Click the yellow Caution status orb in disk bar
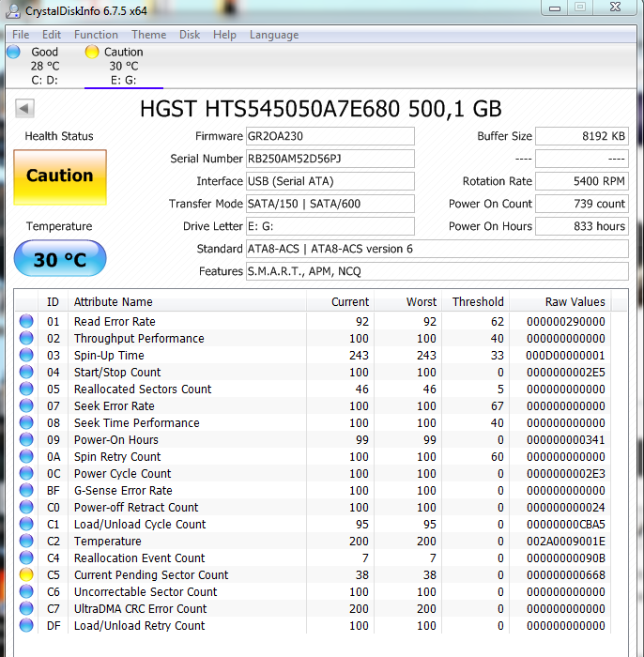The image size is (644, 657). pos(92,52)
